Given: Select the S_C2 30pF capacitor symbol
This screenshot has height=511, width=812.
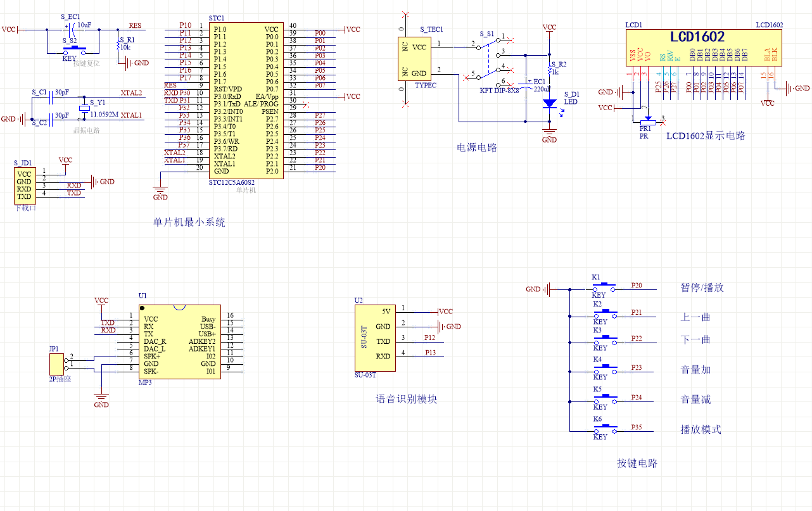Looking at the screenshot, I should [50, 118].
